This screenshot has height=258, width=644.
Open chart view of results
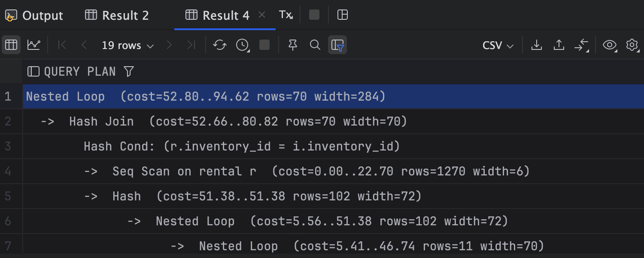pyautogui.click(x=34, y=45)
